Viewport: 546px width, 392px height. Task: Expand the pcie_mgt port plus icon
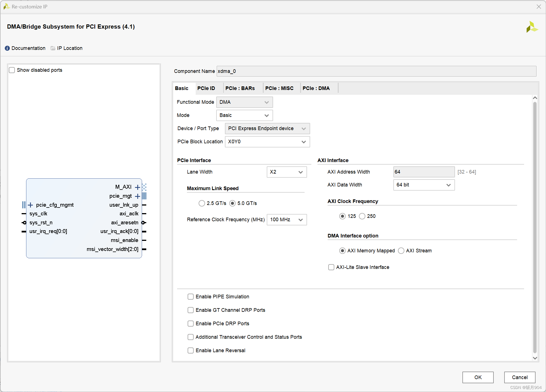[x=137, y=196]
